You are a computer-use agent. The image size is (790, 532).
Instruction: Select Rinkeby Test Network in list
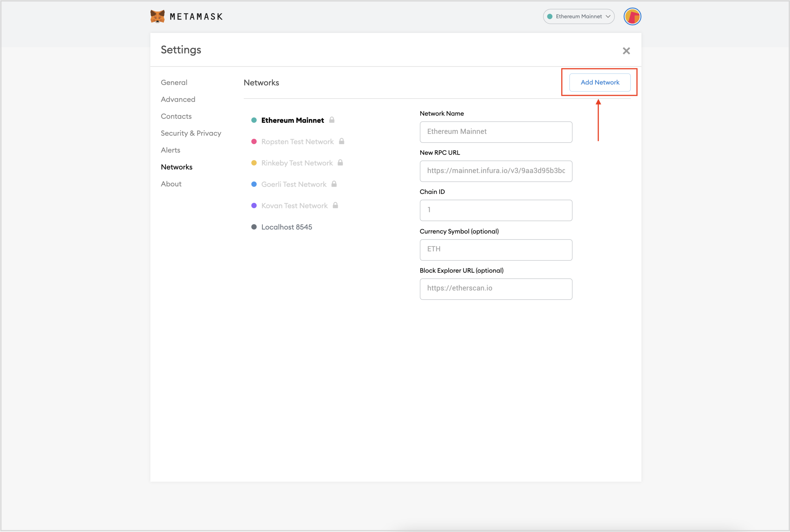pyautogui.click(x=297, y=163)
